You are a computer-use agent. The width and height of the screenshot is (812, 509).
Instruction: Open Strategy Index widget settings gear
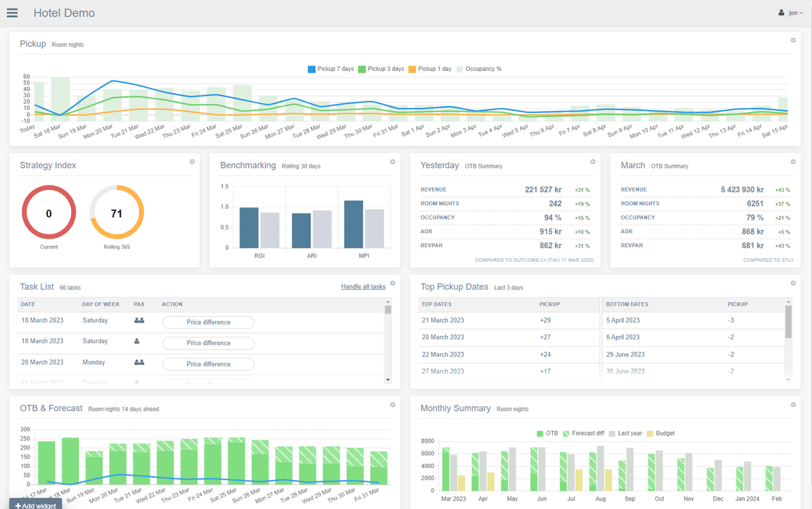192,162
